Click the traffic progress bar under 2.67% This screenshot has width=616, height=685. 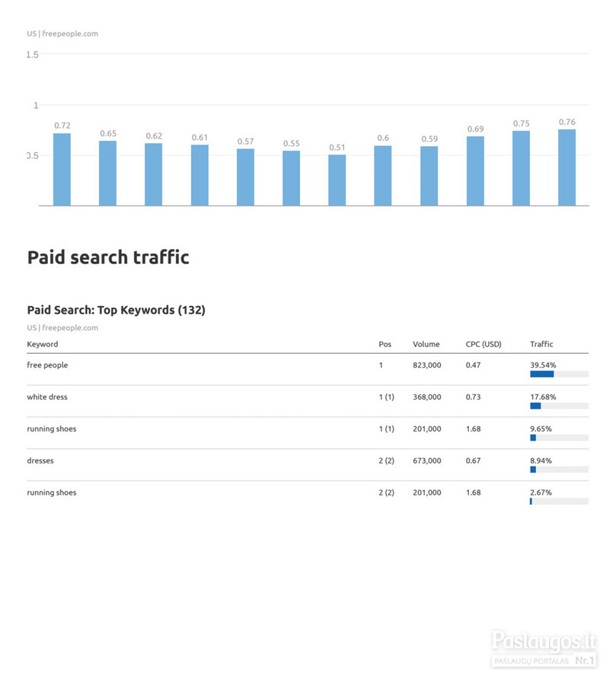559,502
